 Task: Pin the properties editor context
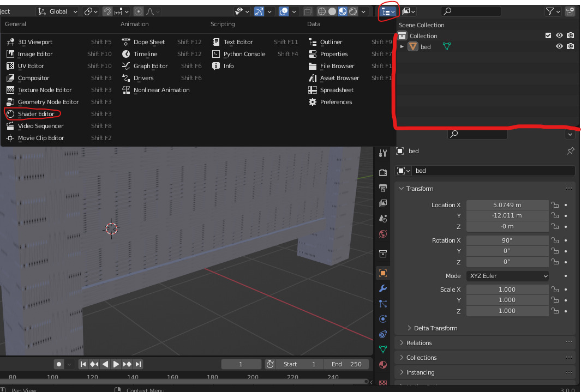pyautogui.click(x=570, y=151)
